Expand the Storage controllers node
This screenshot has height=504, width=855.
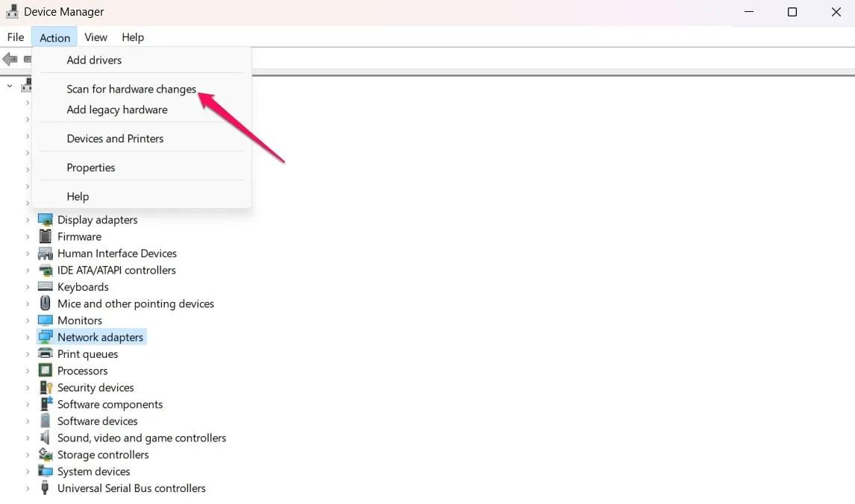(x=28, y=455)
